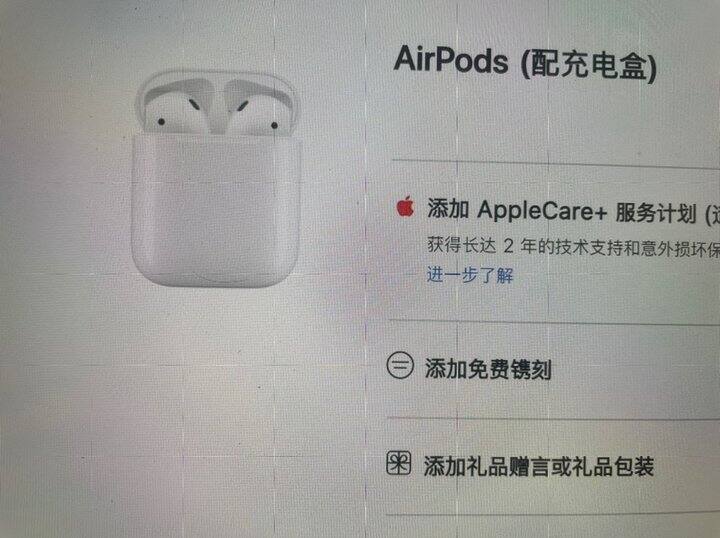Click the word AirPods in the heading
Viewport: 720px width, 538px height.
pos(451,60)
